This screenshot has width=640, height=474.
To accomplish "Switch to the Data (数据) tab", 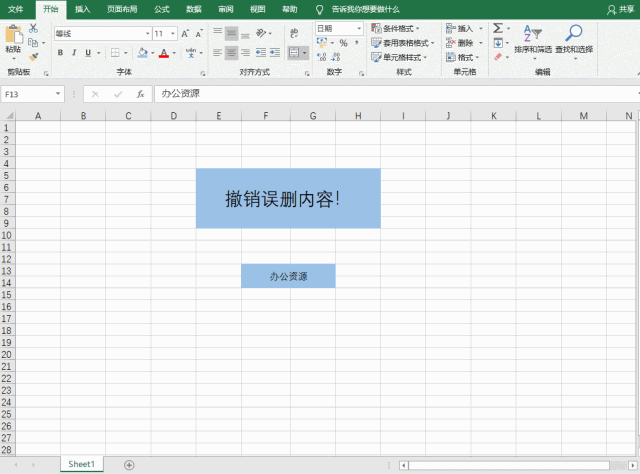I will coord(193,9).
